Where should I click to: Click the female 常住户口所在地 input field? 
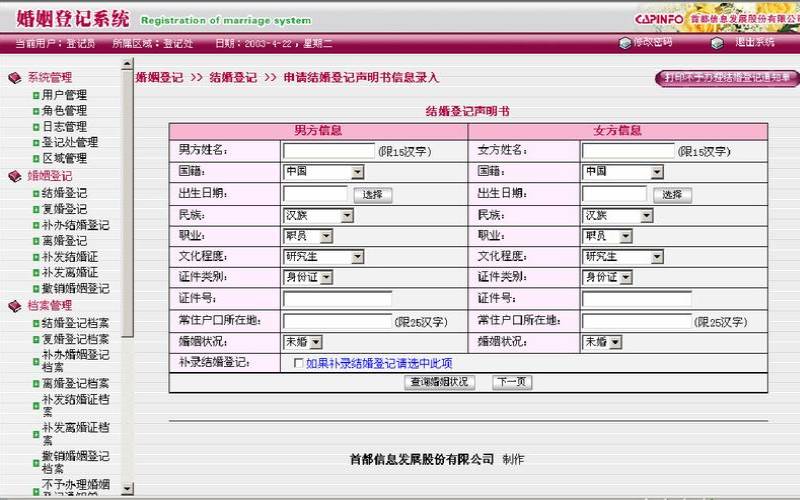coord(637,321)
